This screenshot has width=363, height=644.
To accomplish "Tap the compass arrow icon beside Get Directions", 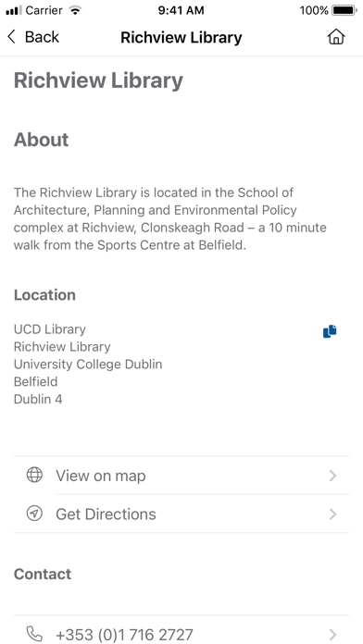I will [34, 514].
